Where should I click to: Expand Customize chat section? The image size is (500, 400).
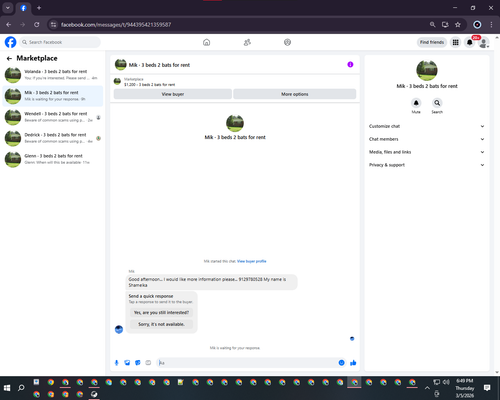pyautogui.click(x=426, y=126)
